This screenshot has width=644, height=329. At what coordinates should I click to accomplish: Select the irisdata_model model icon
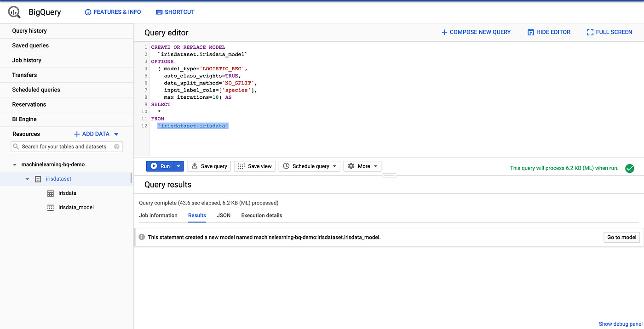click(x=50, y=207)
